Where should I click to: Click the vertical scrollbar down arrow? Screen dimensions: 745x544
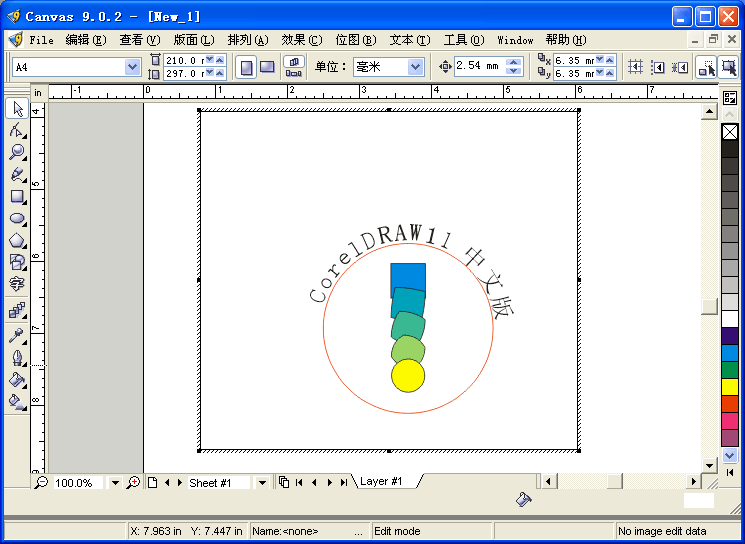(x=709, y=465)
